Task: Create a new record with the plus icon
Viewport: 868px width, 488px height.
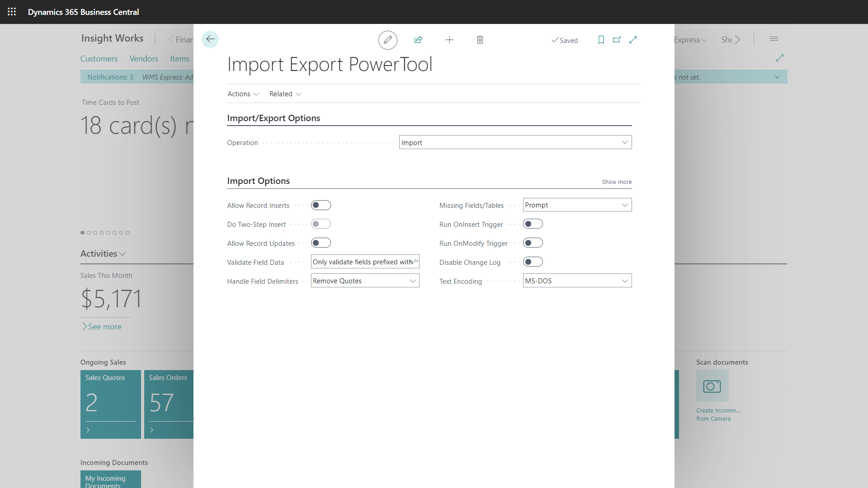Action: pyautogui.click(x=449, y=40)
